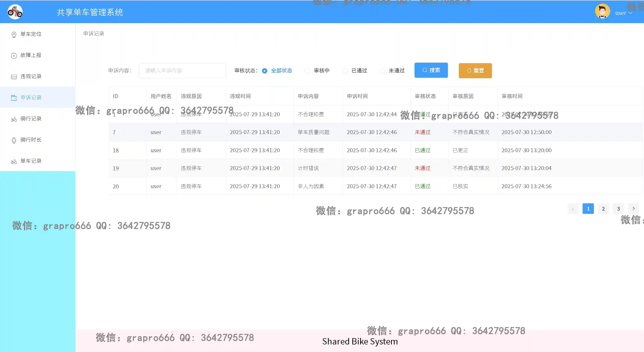Open page 2 of the table
This screenshot has width=644, height=352.
pyautogui.click(x=603, y=209)
